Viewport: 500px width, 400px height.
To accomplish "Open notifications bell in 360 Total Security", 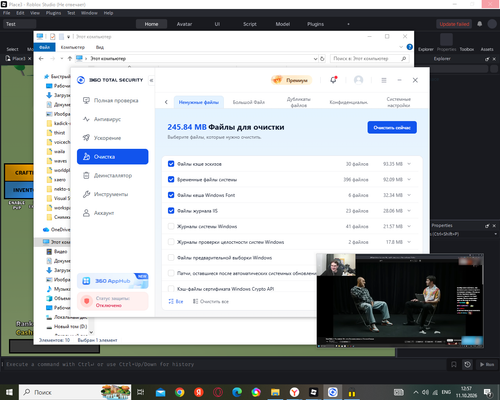I will click(333, 80).
